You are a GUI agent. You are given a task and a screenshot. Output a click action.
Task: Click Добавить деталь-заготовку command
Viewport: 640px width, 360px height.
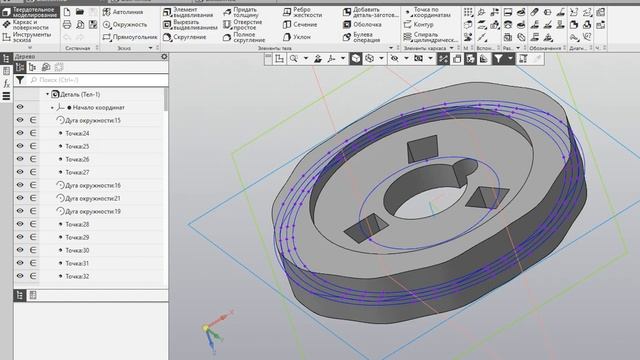pos(371,12)
